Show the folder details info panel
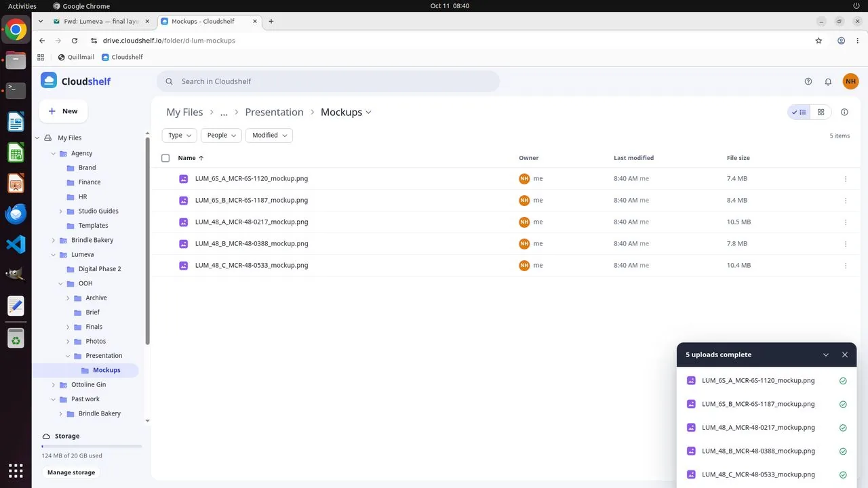Viewport: 868px width, 488px height. tap(844, 113)
